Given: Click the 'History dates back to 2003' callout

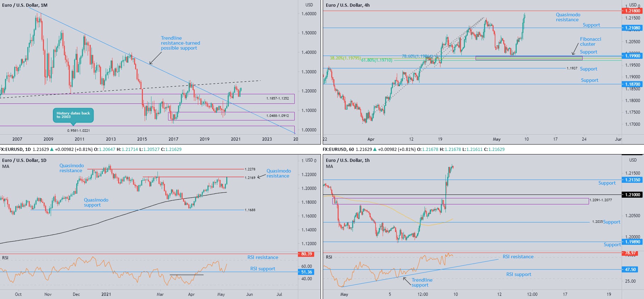Looking at the screenshot, I should tap(73, 115).
